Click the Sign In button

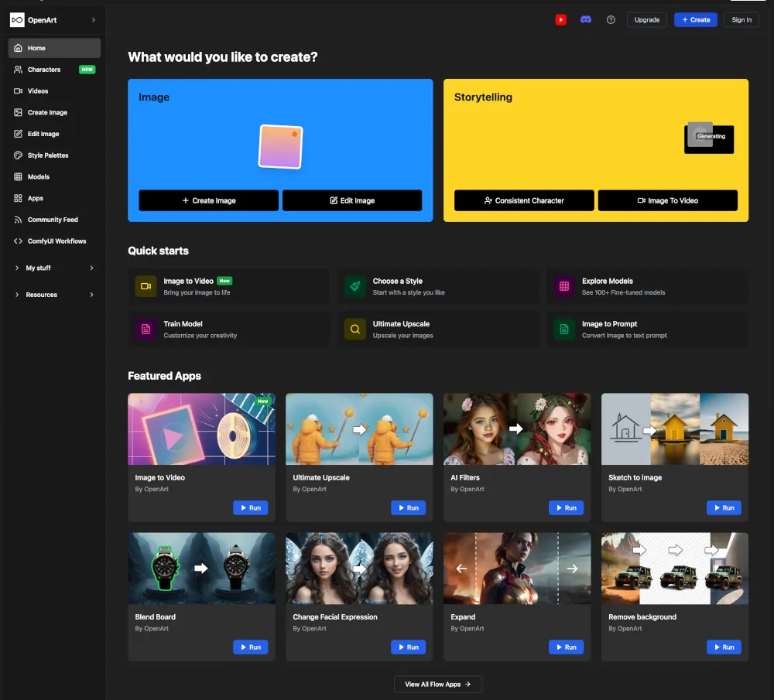pyautogui.click(x=741, y=20)
